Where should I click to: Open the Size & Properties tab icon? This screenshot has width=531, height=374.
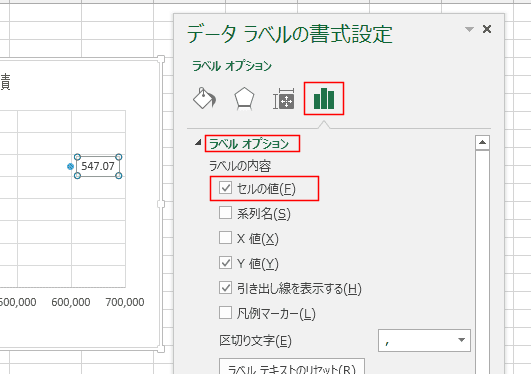tap(284, 99)
